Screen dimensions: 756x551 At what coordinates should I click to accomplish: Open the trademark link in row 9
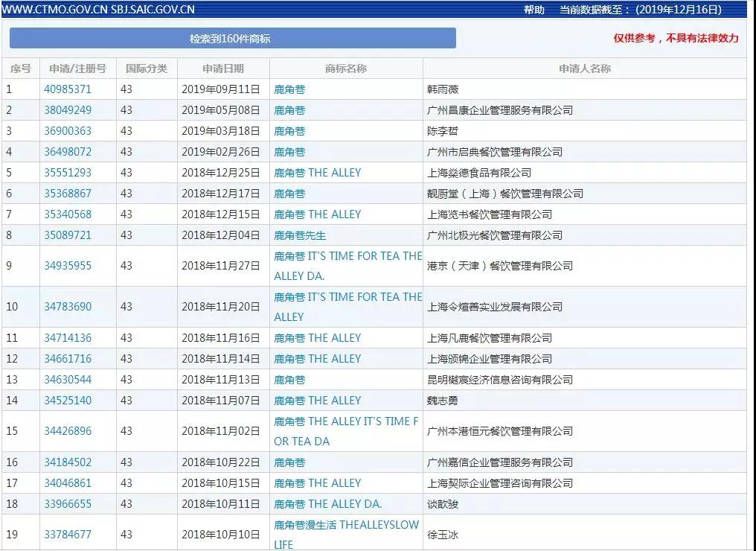pyautogui.click(x=348, y=266)
